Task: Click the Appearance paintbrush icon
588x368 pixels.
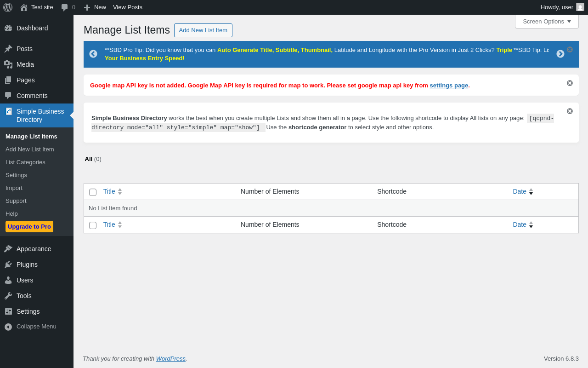Action: pos(8,249)
